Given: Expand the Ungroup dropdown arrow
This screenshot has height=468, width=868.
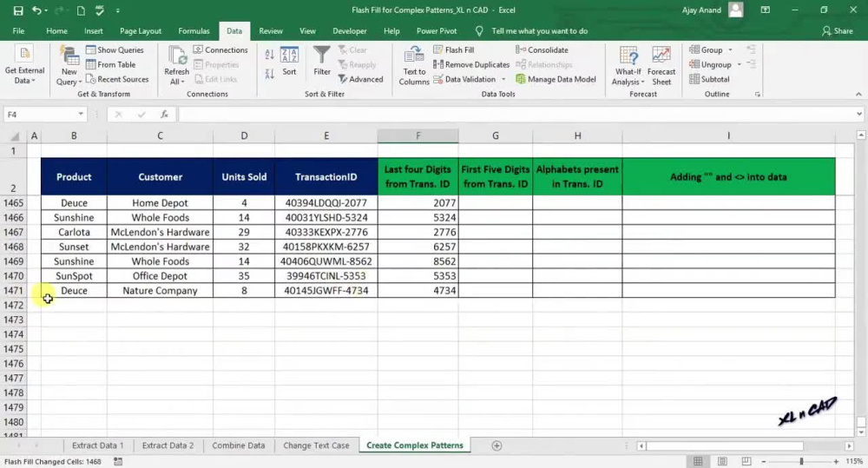Looking at the screenshot, I should (x=739, y=65).
